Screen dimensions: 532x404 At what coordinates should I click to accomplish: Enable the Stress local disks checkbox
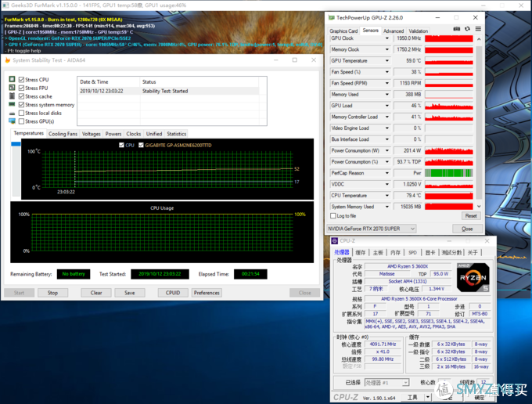pyautogui.click(x=21, y=113)
